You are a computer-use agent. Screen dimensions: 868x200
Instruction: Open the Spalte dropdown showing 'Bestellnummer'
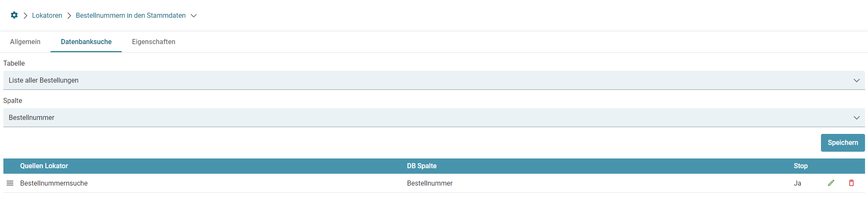424,117
